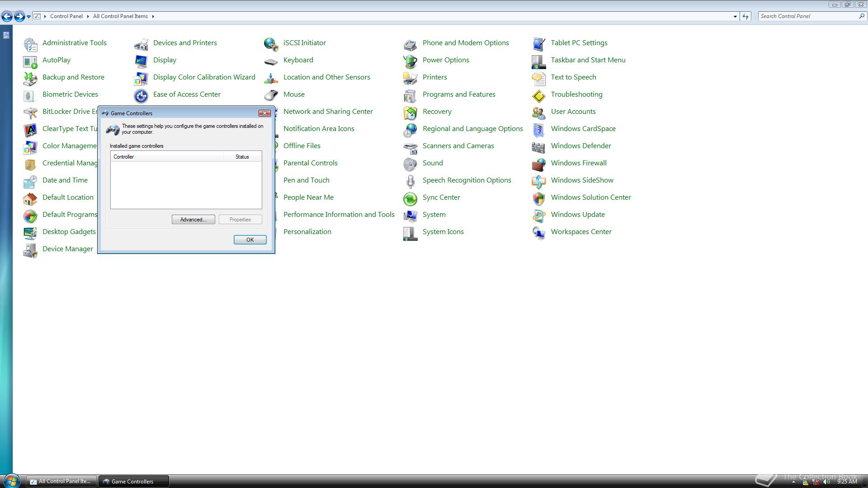Go back using the Back arrow button
The width and height of the screenshot is (868, 488).
coord(7,17)
